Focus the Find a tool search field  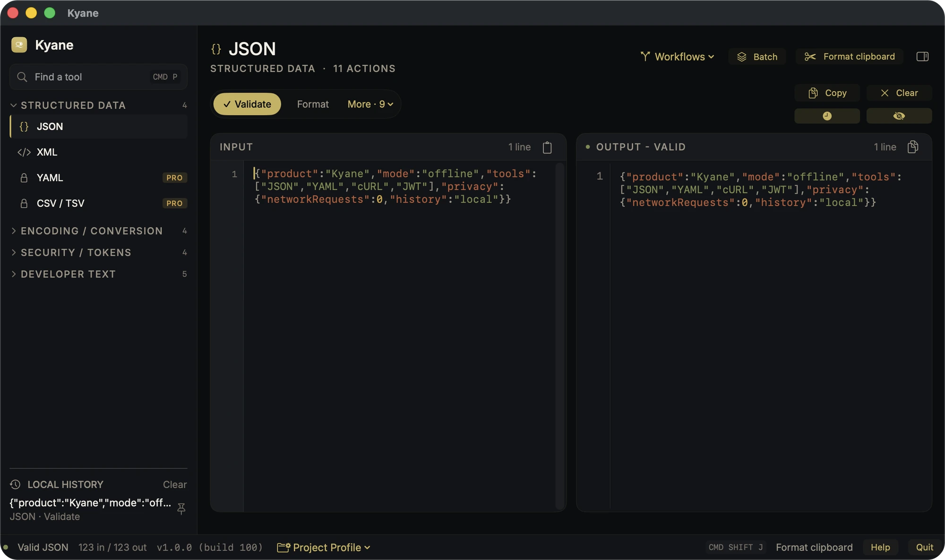coord(98,76)
